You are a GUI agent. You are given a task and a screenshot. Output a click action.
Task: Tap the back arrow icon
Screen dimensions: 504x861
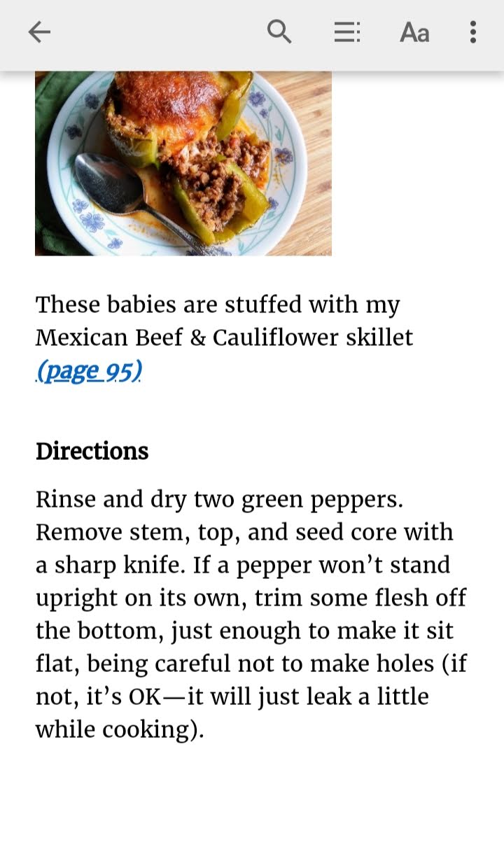39,32
